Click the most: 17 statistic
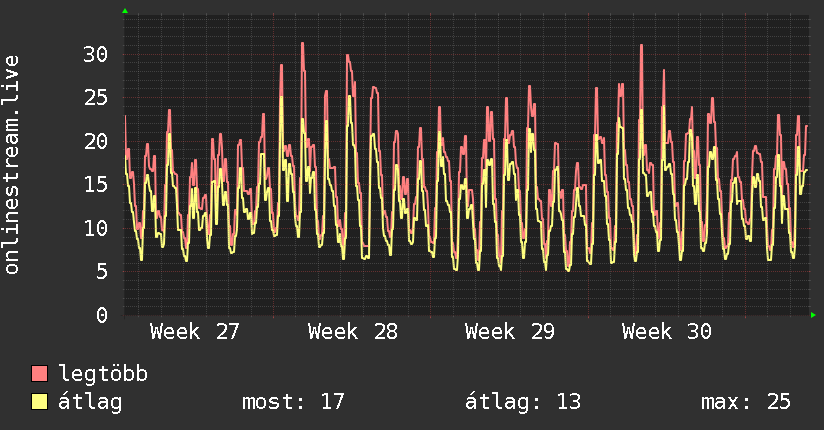This screenshot has width=824, height=430. pos(293,402)
